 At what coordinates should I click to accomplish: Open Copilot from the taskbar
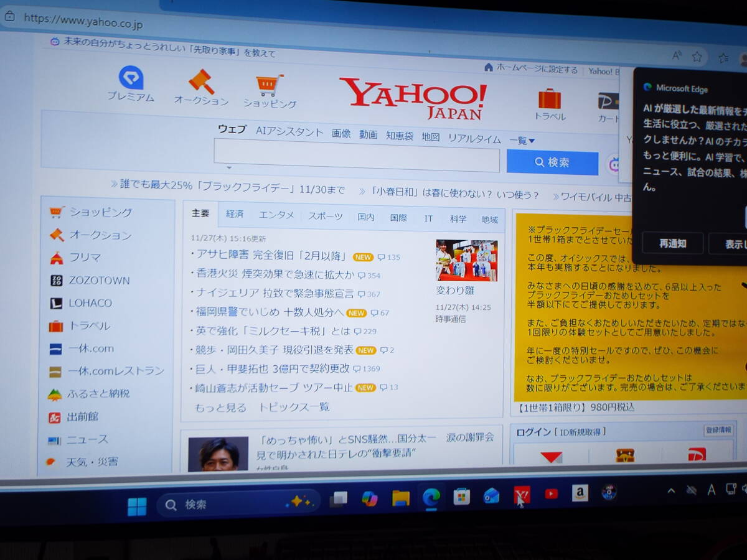370,498
